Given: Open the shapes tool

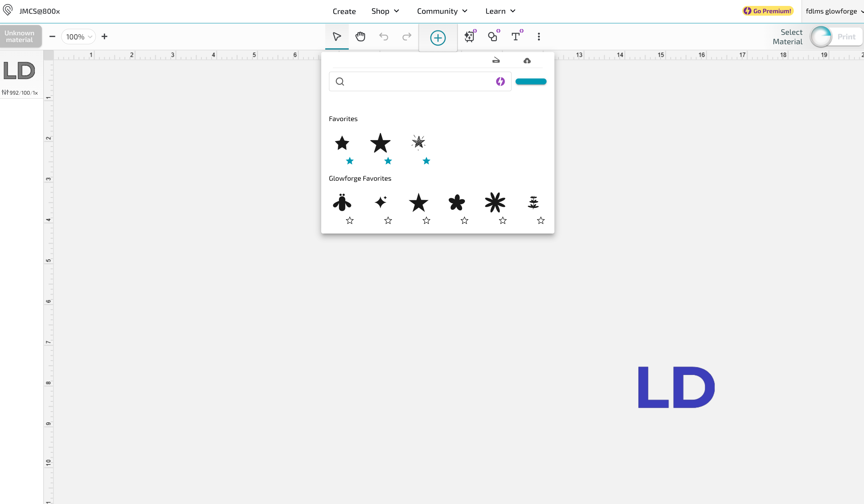Looking at the screenshot, I should (x=493, y=36).
